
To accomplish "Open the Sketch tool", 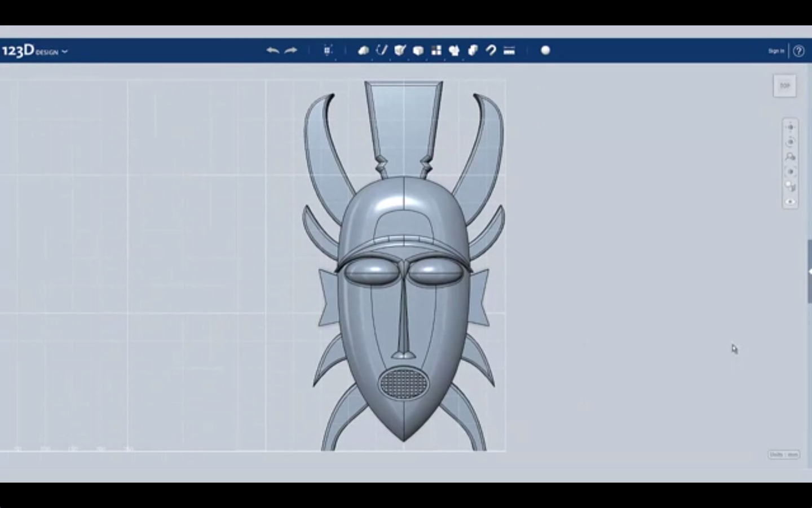I will pos(382,50).
